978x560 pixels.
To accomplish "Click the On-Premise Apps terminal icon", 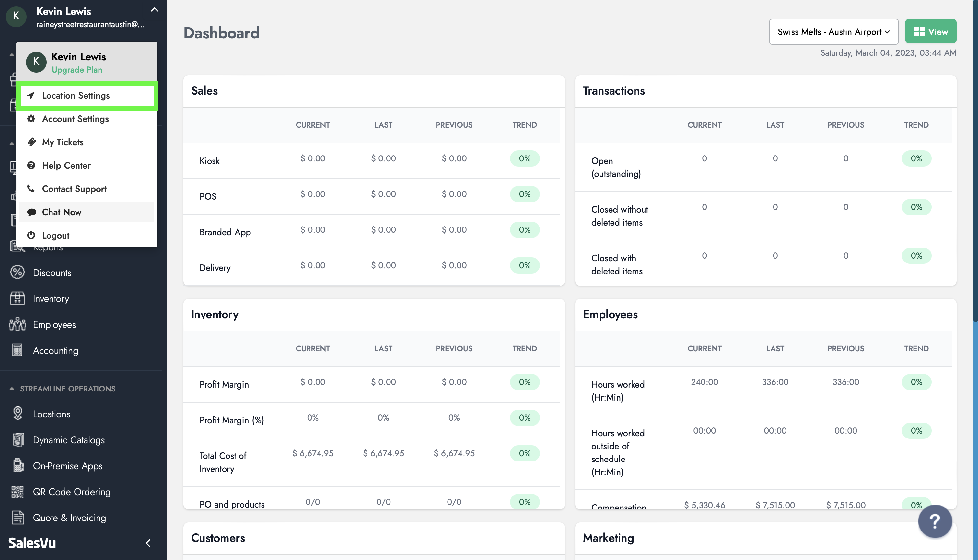I will click(18, 465).
